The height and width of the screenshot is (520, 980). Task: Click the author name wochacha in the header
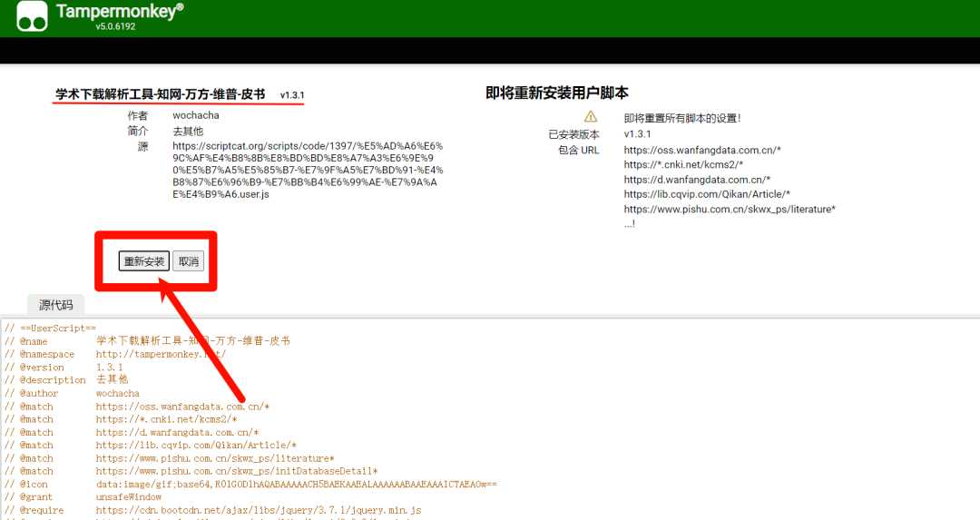coord(196,115)
